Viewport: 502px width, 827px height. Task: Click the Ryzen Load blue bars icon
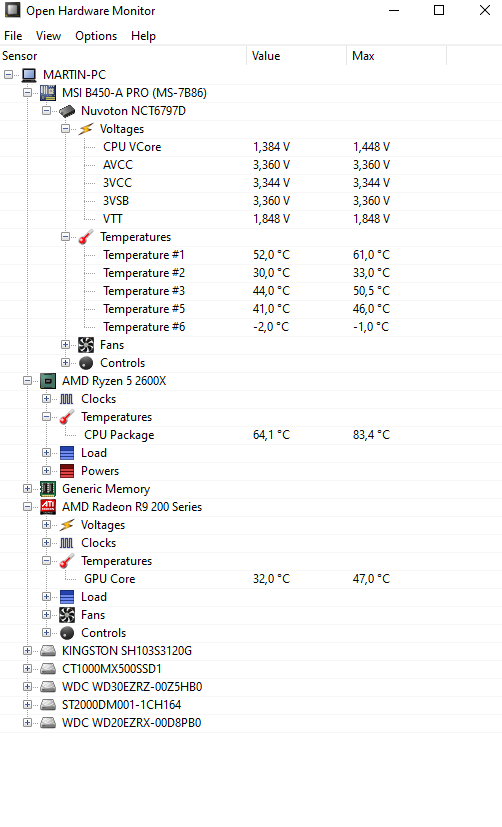67,453
